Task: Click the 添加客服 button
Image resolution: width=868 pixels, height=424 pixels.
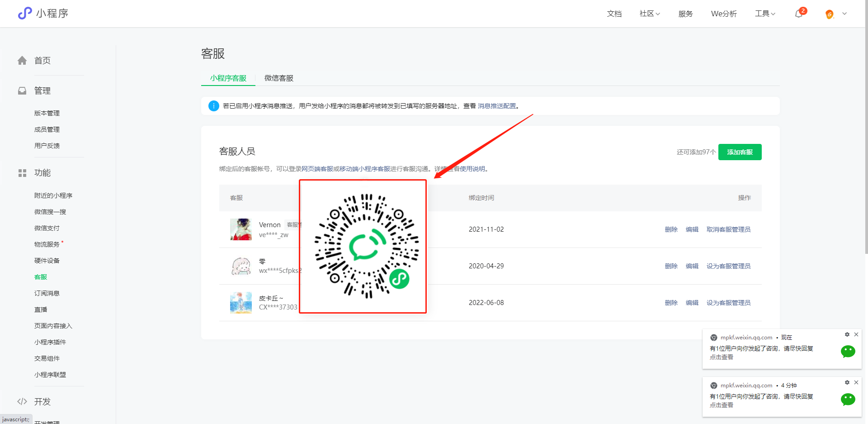Action: [x=740, y=152]
